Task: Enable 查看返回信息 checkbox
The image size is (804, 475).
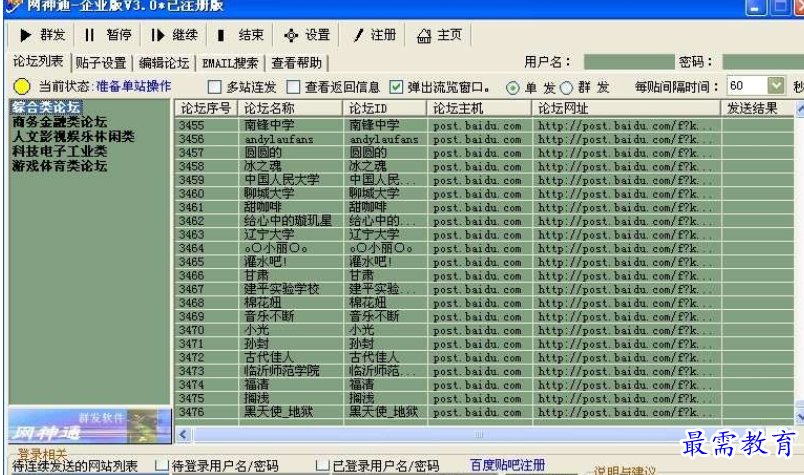Action: click(293, 87)
